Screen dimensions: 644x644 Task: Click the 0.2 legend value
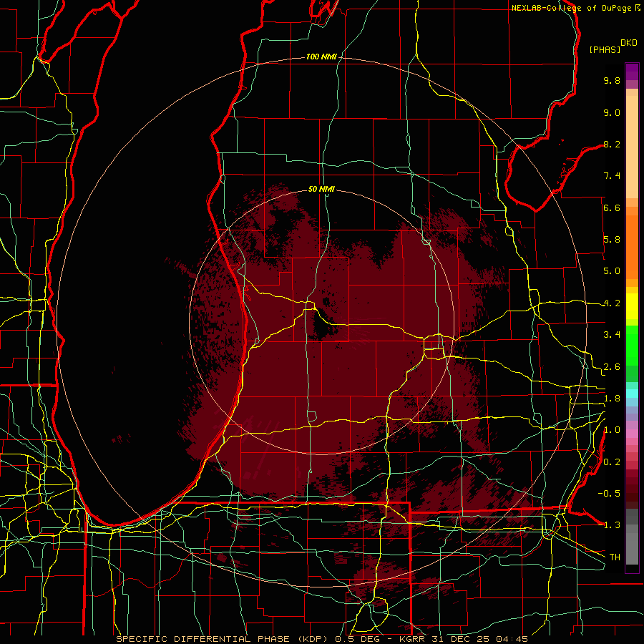(612, 462)
